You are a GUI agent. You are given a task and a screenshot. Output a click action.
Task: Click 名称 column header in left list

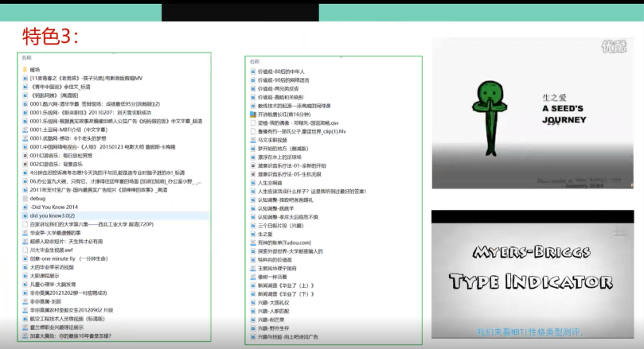pos(27,58)
